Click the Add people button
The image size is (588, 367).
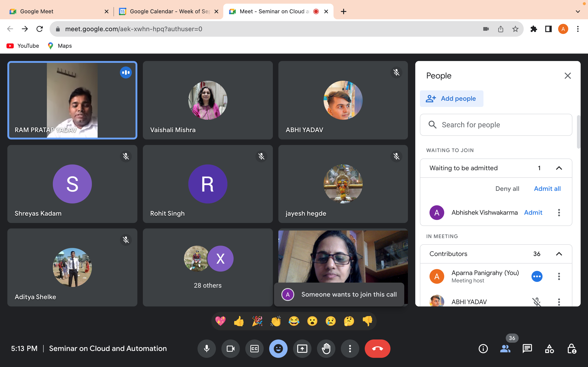(x=451, y=99)
